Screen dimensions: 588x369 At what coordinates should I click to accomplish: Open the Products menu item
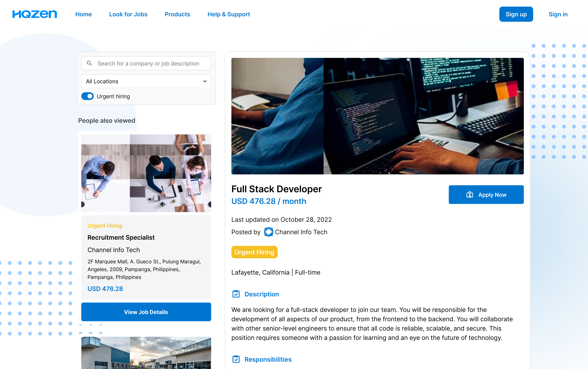coord(177,14)
